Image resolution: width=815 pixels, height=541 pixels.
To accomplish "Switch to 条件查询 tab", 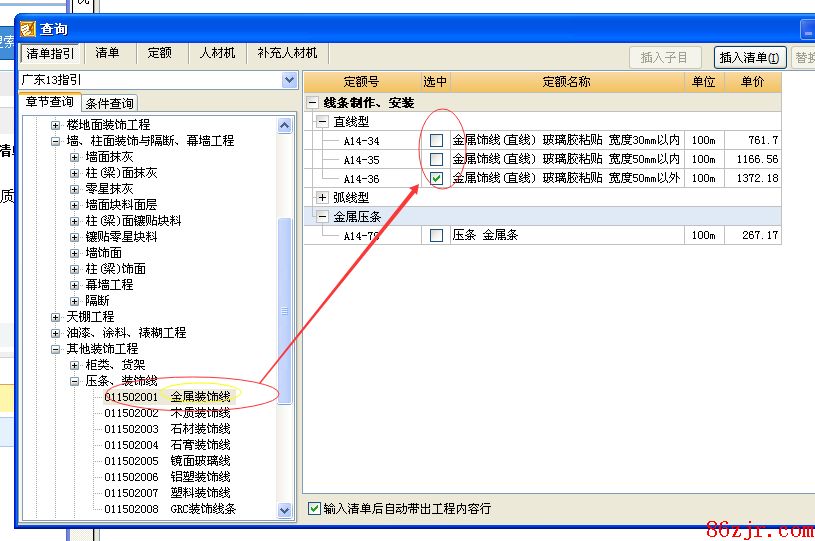I will [110, 103].
